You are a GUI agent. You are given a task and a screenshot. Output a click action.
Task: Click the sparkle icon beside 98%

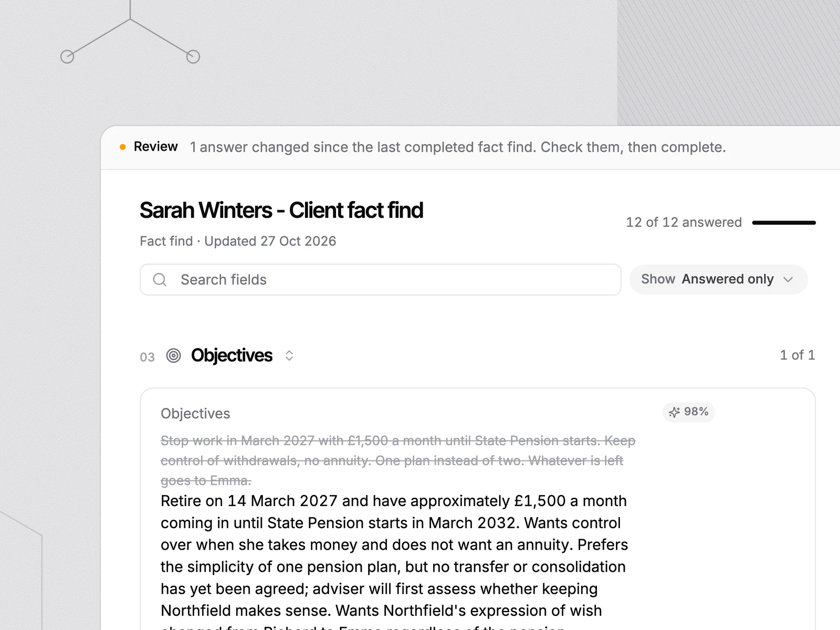[x=674, y=412]
